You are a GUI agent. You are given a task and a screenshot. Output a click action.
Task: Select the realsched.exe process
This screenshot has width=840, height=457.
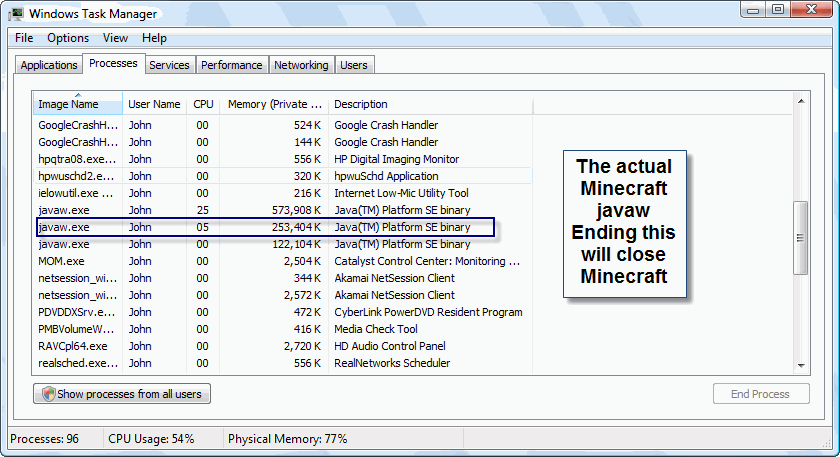[282, 363]
